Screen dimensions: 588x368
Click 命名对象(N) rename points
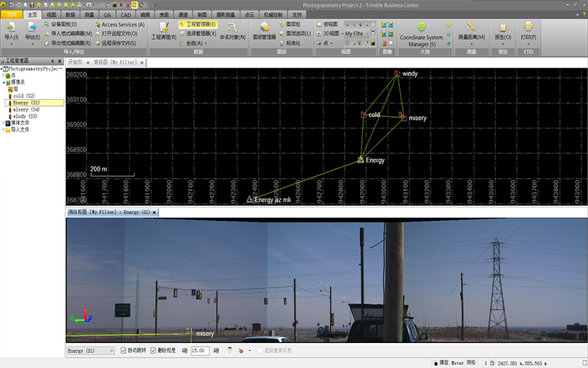[232, 31]
